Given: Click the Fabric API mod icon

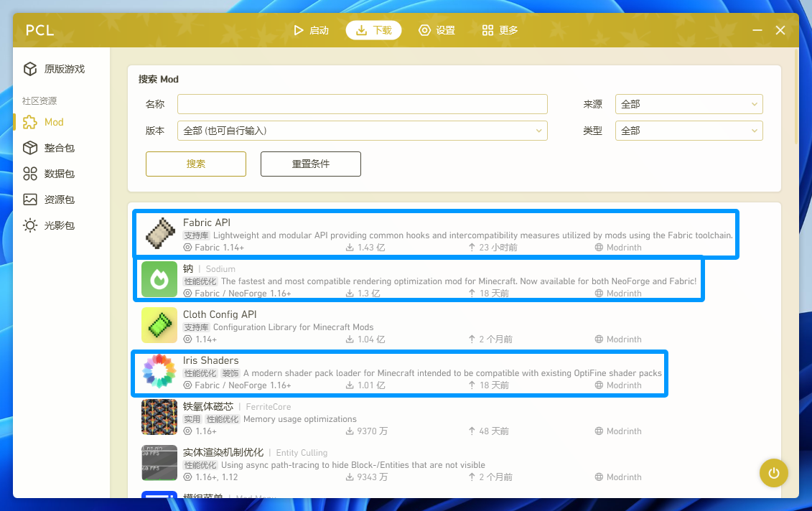Looking at the screenshot, I should click(x=159, y=234).
